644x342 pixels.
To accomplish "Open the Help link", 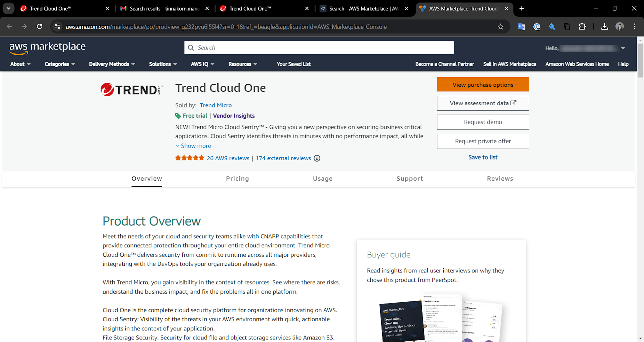I will click(623, 64).
